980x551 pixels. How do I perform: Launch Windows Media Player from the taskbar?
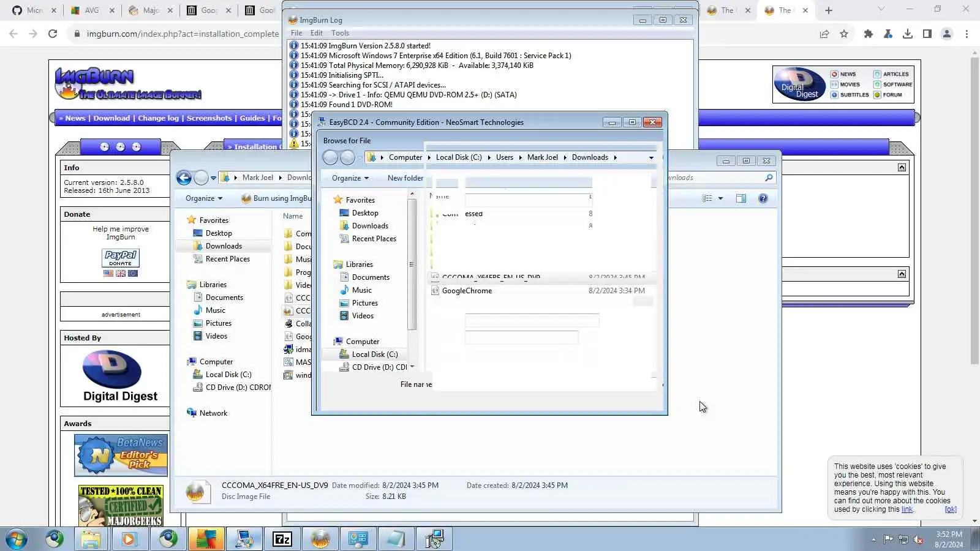point(129,539)
